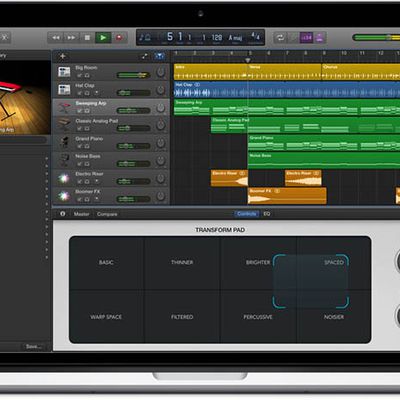
Task: Click the Library patch thumbnail image
Action: tap(24, 97)
